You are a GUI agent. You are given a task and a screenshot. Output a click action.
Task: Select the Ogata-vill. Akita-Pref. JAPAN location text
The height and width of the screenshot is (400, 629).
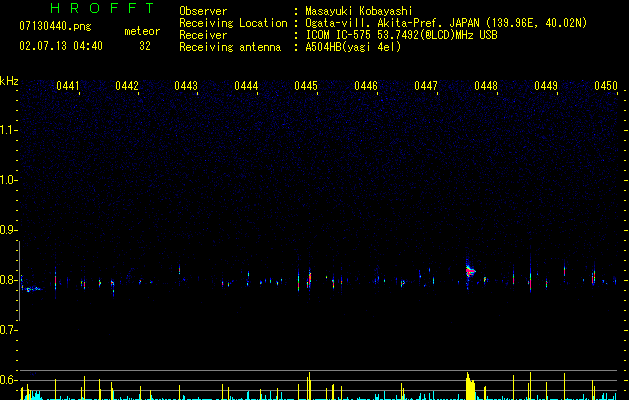tap(446, 23)
